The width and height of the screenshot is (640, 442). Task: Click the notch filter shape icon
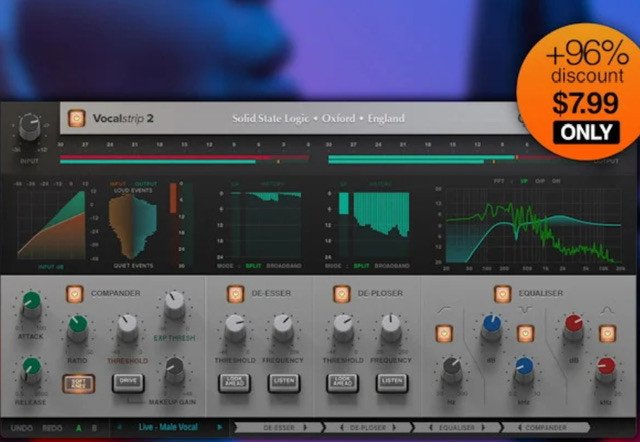(x=525, y=311)
